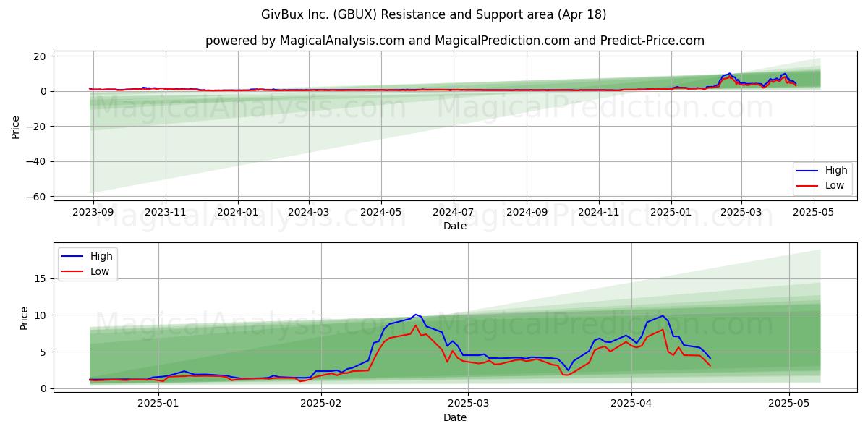This screenshot has height=434, width=868.
Task: Click the top chart y-axis value '−20'
Action: click(x=38, y=127)
